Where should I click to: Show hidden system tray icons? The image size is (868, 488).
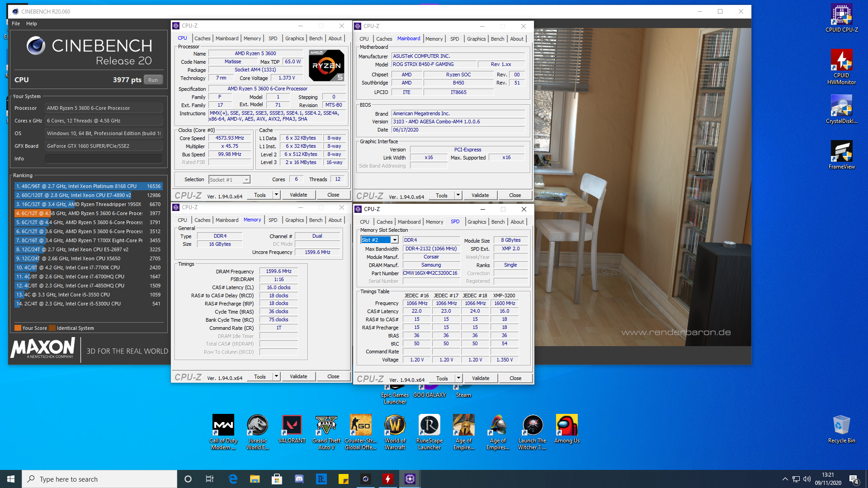[x=785, y=479]
